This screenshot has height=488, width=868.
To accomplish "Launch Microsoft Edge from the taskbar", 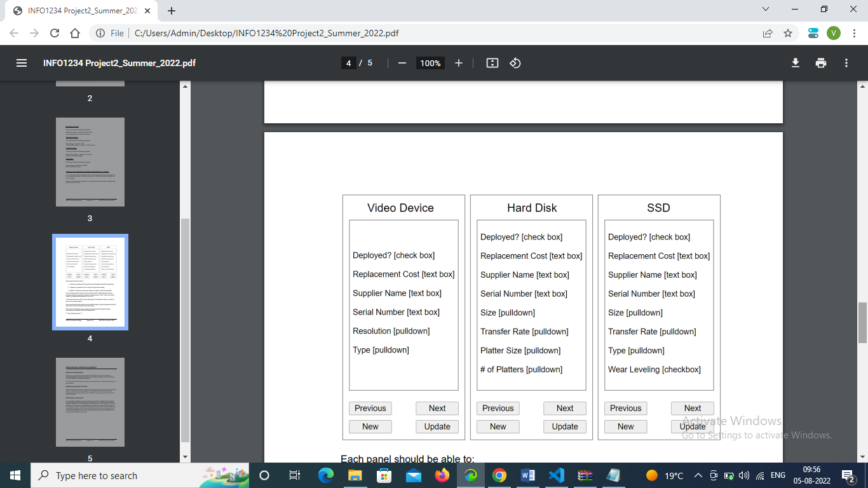I will [x=325, y=475].
